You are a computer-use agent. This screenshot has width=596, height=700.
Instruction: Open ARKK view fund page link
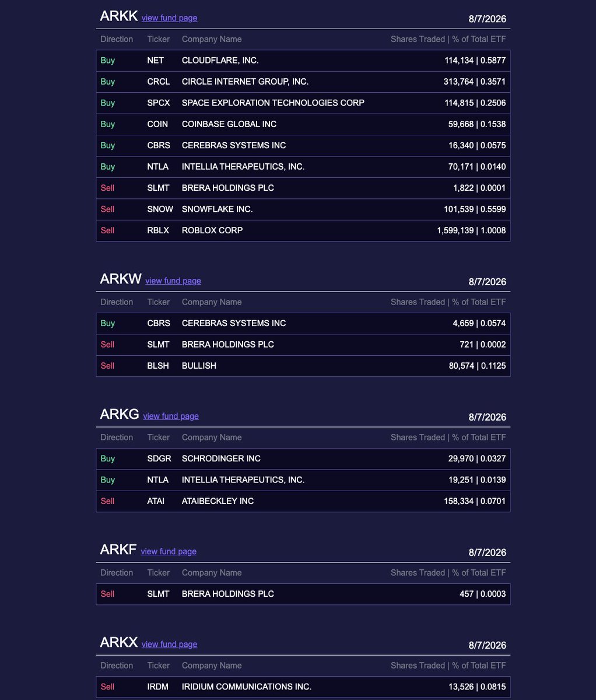[169, 18]
